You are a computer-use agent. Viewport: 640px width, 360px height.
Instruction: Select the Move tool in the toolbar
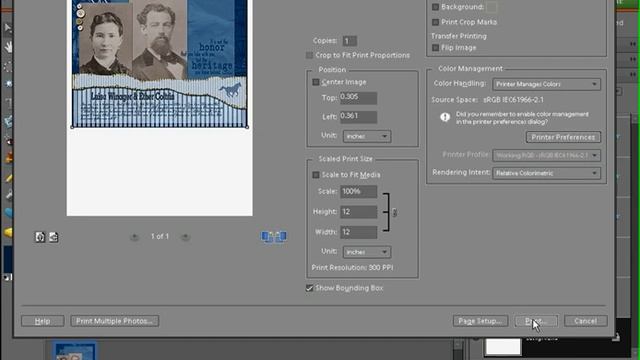[8, 28]
